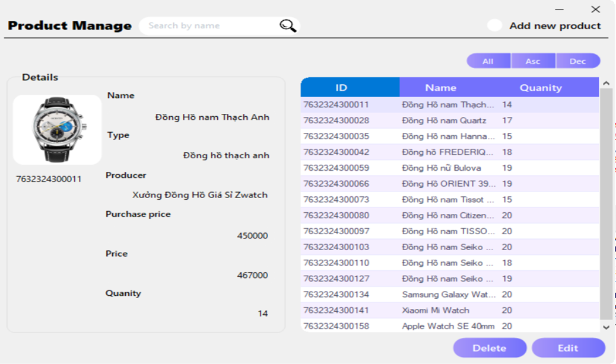Screen dimensions: 616x364
Task: Select the Đồng Hồ nữ Bulova row
Action: pos(445,168)
